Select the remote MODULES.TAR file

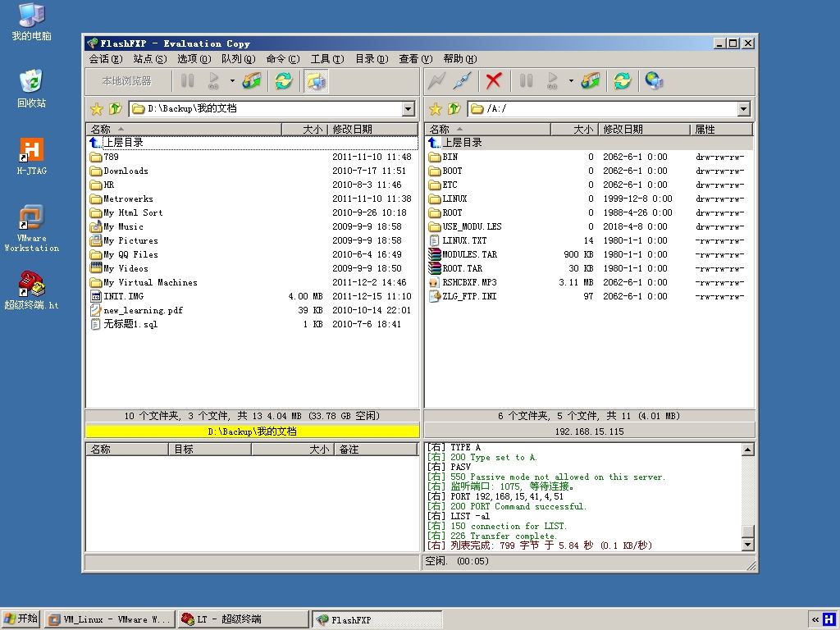point(589,254)
